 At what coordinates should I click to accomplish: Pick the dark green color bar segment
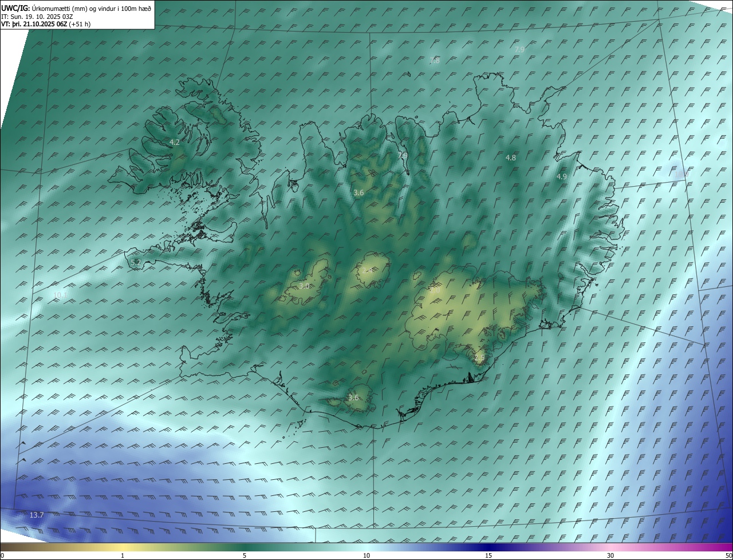coord(246,547)
